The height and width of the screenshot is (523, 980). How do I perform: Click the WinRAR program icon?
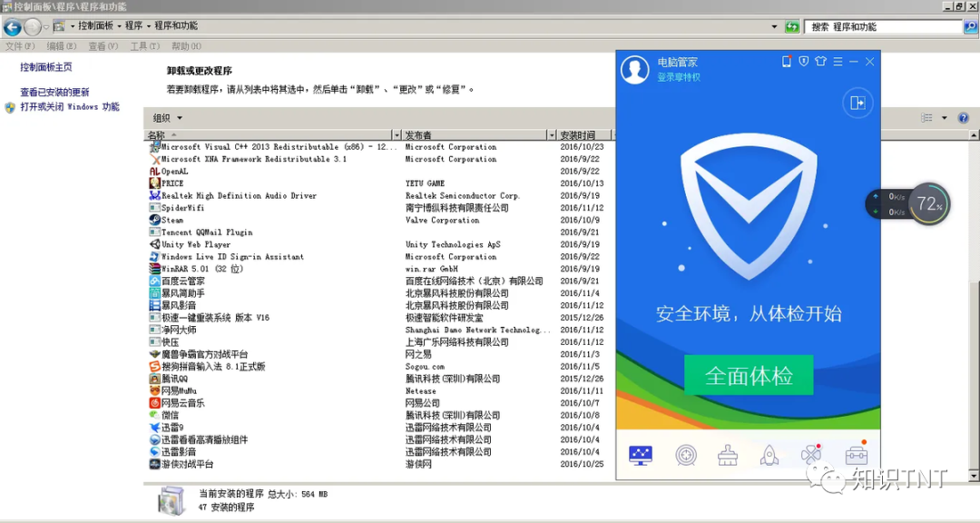click(155, 269)
